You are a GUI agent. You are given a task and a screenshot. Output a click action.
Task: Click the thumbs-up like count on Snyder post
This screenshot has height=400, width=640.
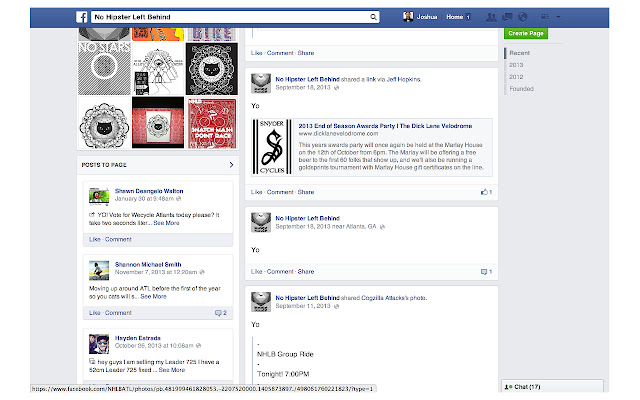click(486, 192)
